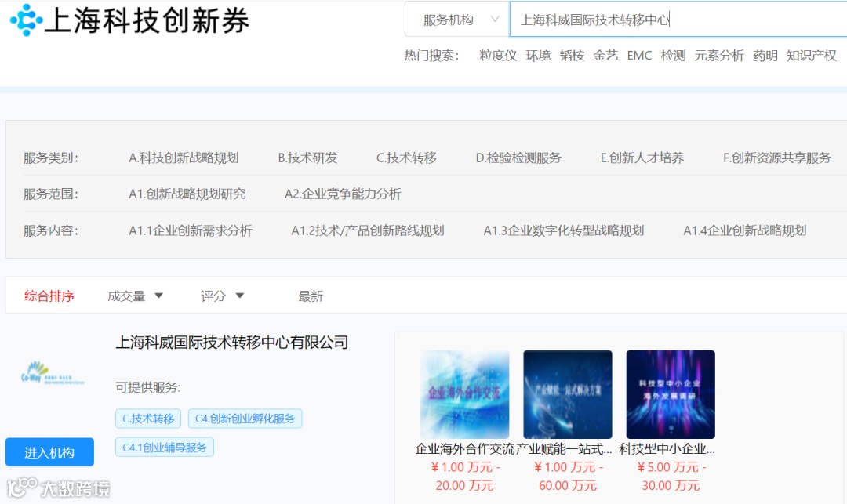The image size is (847, 504).
Task: Sort results by 最新
Action: [x=311, y=296]
